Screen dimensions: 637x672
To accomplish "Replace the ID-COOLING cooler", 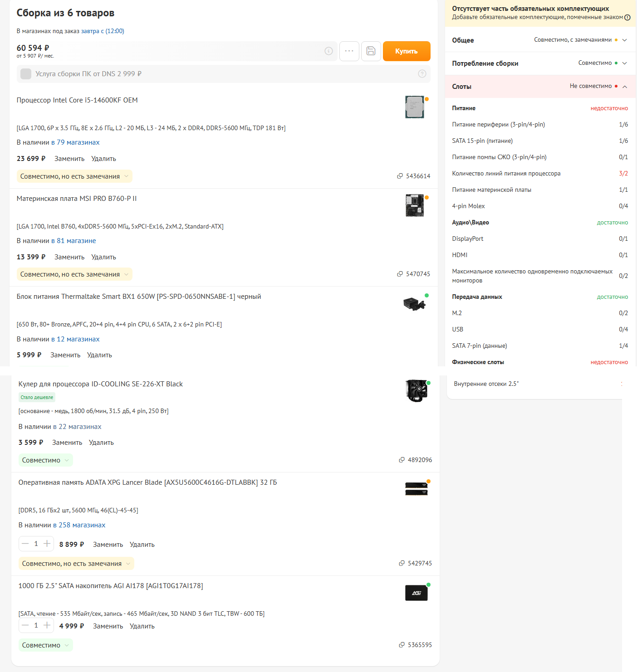I will coord(67,443).
